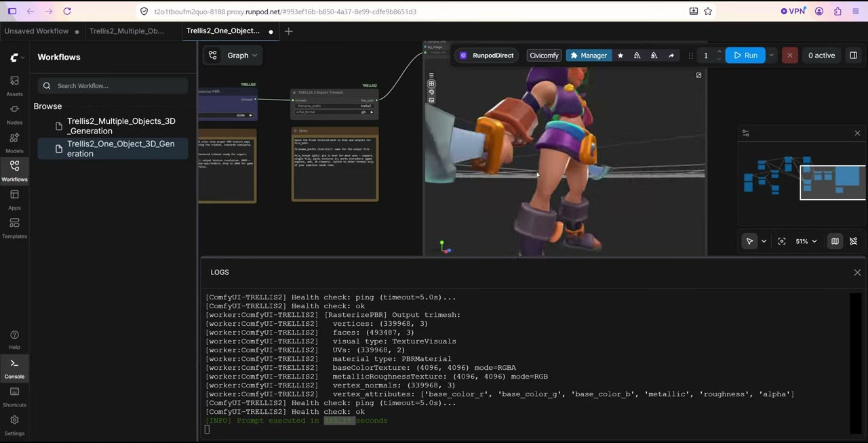868x443 pixels.
Task: Open Settings from the sidebar
Action: click(14, 425)
